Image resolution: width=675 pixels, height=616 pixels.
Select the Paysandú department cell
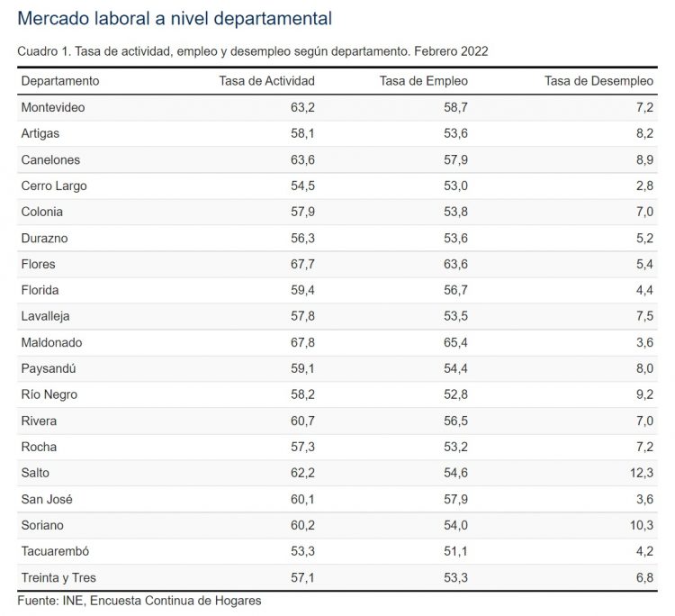[x=49, y=368]
